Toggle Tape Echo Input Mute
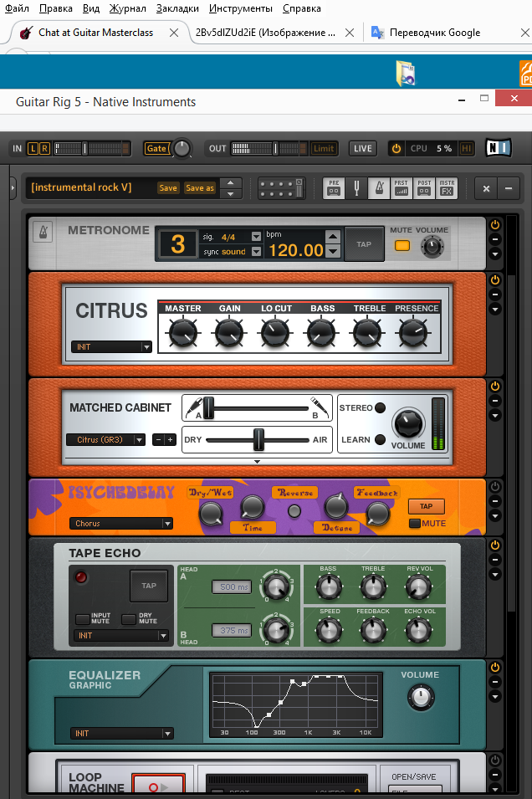The image size is (532, 799). 83,619
